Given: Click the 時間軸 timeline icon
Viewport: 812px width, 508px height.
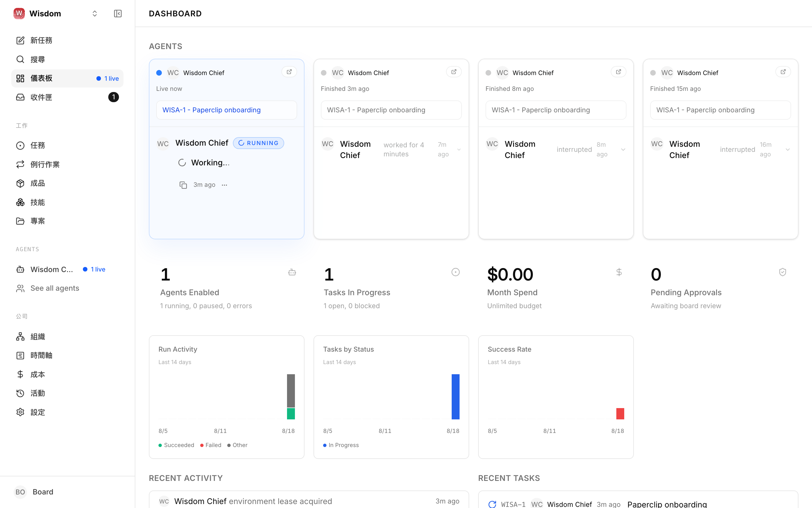Looking at the screenshot, I should pos(21,356).
